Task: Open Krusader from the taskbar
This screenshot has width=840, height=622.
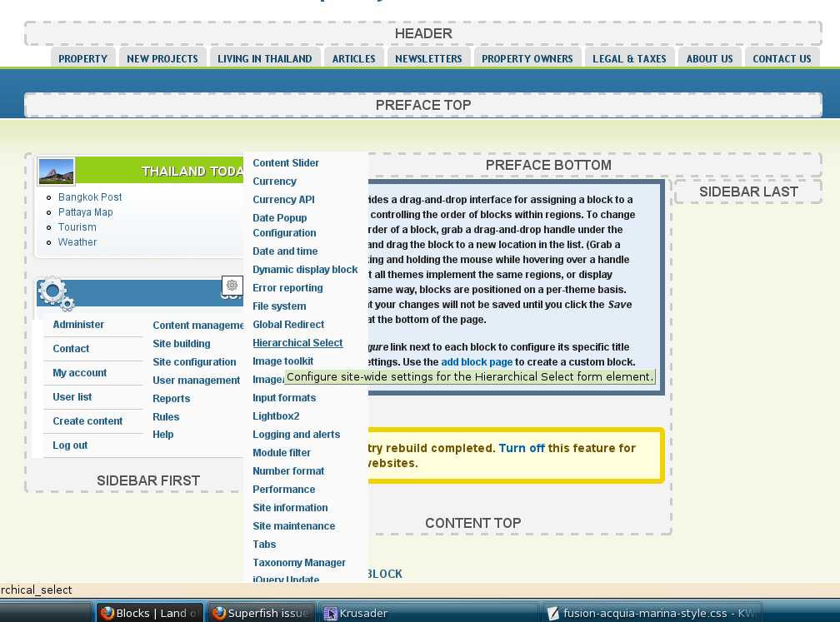Action: tap(360, 612)
